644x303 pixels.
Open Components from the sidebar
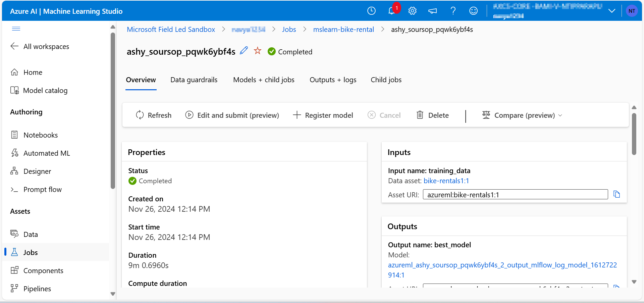[x=44, y=270]
